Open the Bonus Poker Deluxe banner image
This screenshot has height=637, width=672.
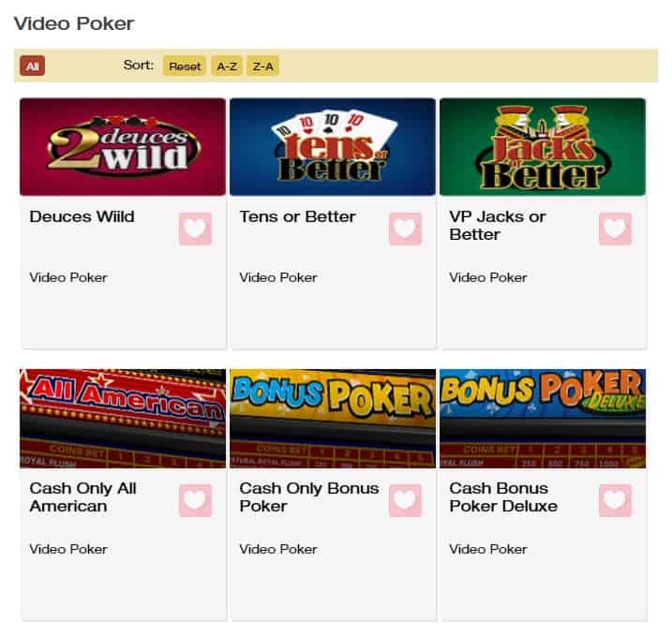543,418
